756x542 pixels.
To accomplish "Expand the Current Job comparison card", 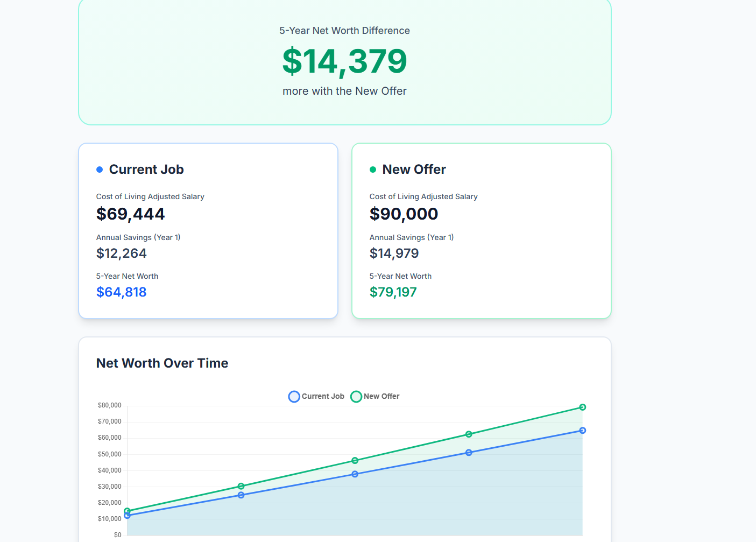I will click(x=208, y=230).
